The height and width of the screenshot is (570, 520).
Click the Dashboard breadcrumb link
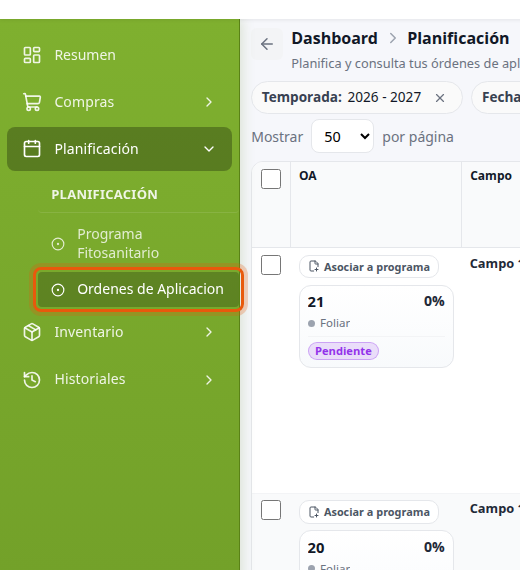335,39
